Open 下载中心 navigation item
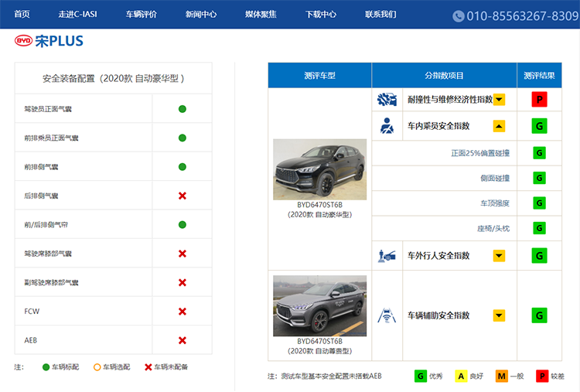Screen dimensions: 580x392 [x=321, y=15]
